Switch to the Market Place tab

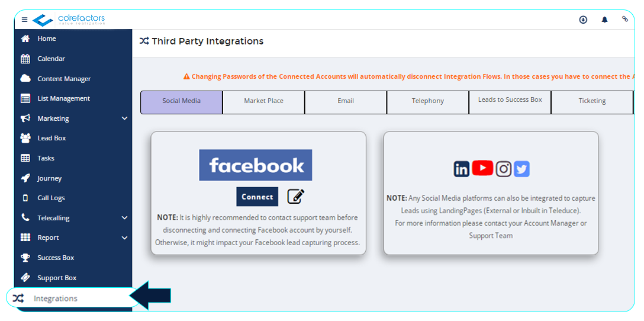pos(263,102)
